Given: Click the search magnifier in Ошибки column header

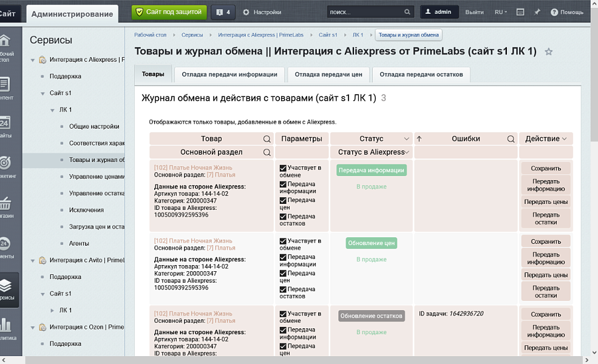Looking at the screenshot, I should click(511, 139).
